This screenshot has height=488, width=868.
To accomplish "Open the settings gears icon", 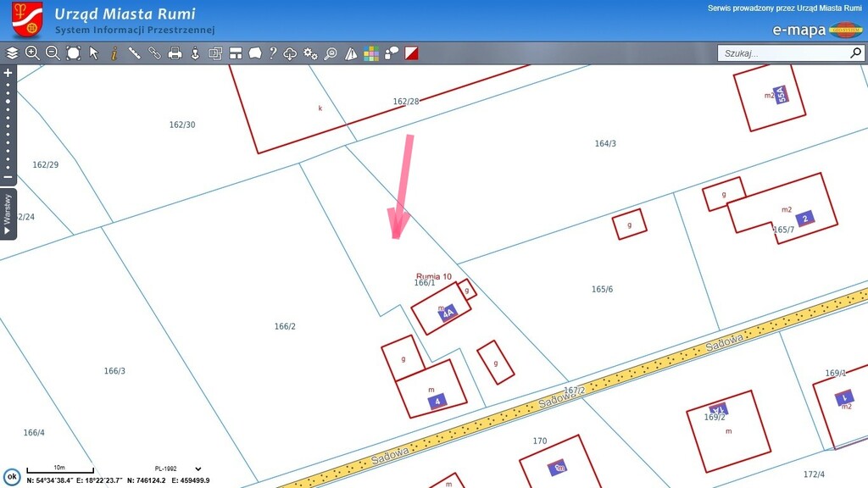I will click(310, 53).
